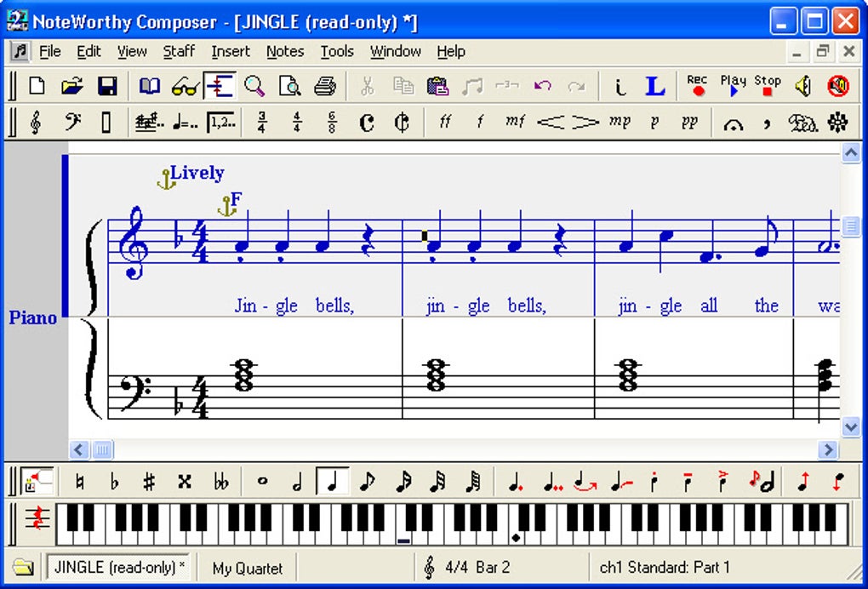Toggle the double sharp accidental
This screenshot has height=589, width=868.
pyautogui.click(x=185, y=482)
